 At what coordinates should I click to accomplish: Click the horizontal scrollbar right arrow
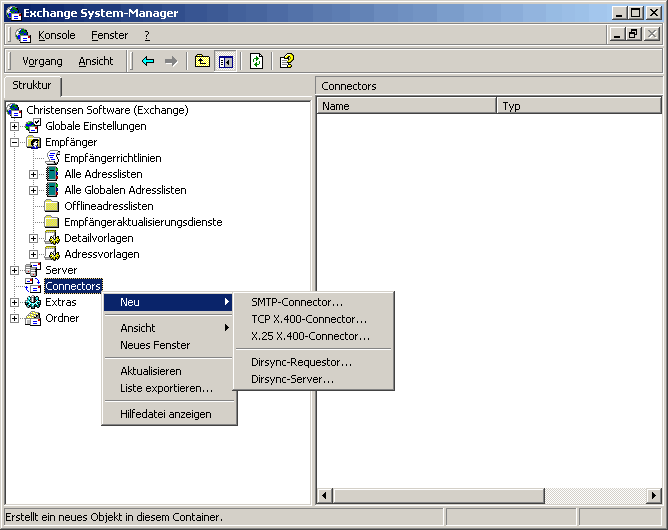[x=654, y=495]
